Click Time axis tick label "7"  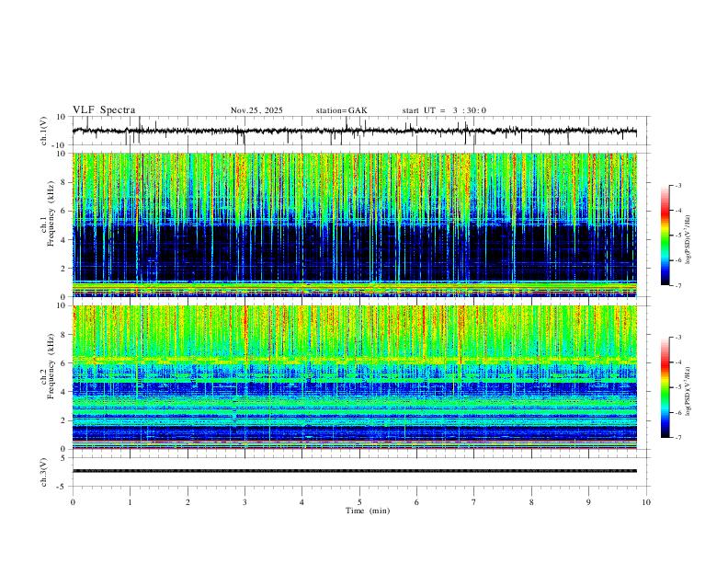tap(474, 502)
